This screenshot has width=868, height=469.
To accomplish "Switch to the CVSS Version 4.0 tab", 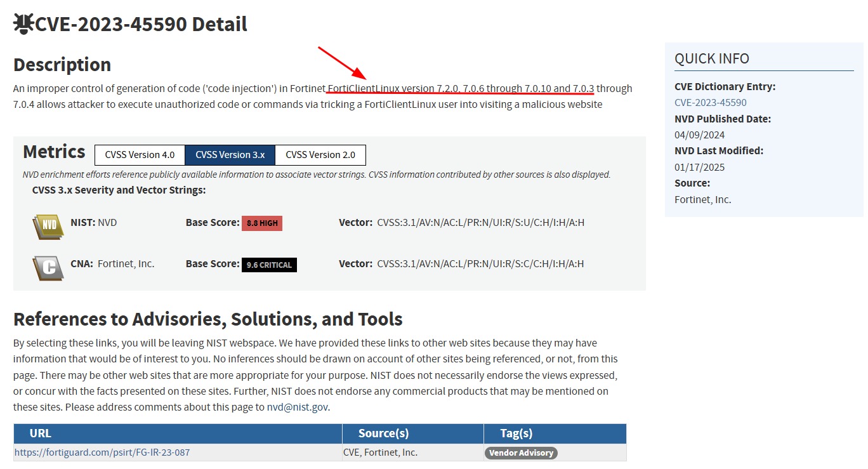I will 140,155.
